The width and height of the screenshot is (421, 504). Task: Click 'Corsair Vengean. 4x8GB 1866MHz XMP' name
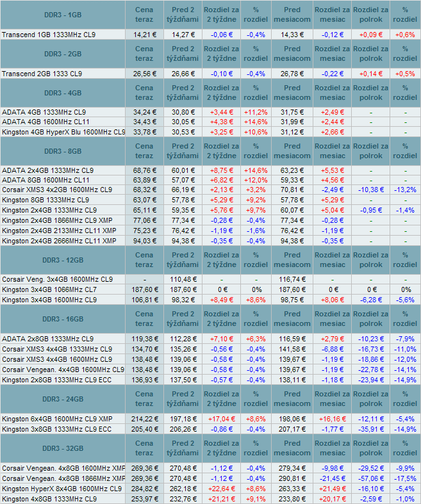click(63, 478)
